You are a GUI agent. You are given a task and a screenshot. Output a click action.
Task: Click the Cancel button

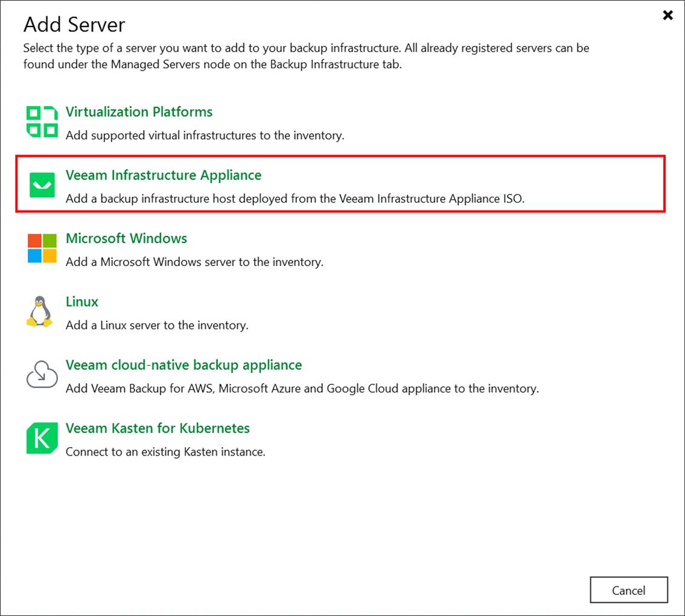(x=628, y=590)
